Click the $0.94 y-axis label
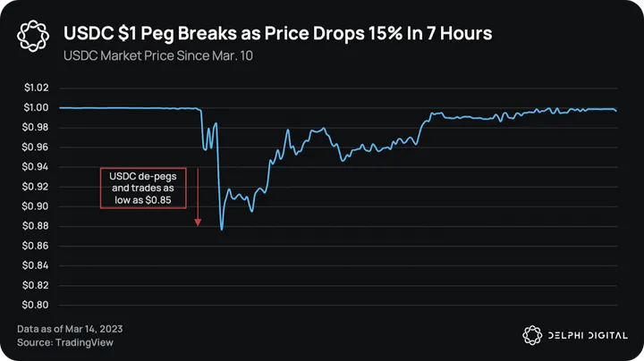This screenshot has width=644, height=361. [36, 167]
